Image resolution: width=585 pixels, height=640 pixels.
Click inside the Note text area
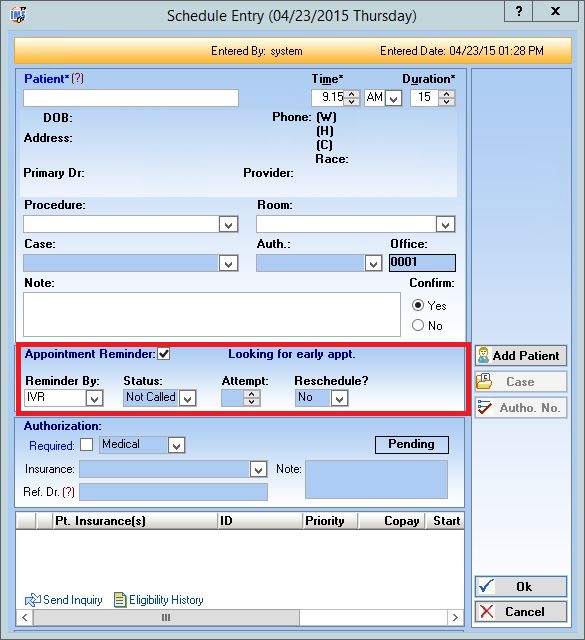tap(212, 314)
